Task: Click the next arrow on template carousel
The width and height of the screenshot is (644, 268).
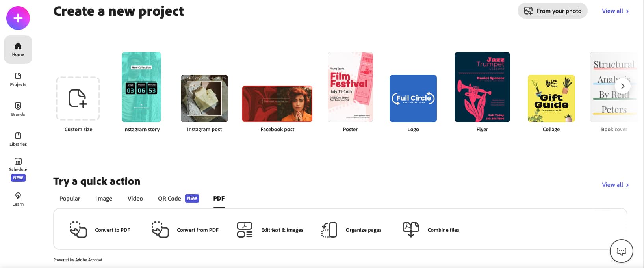Action: coord(623,86)
